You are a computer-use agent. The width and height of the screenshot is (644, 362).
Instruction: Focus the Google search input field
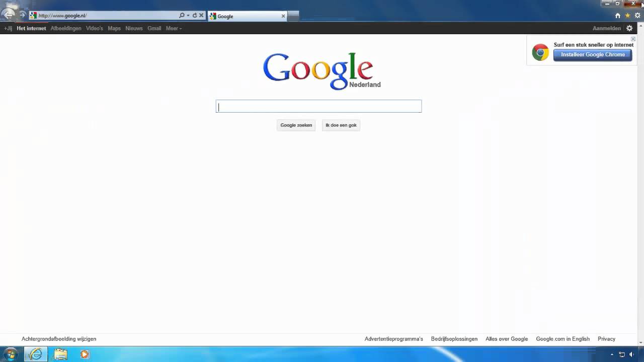[318, 106]
